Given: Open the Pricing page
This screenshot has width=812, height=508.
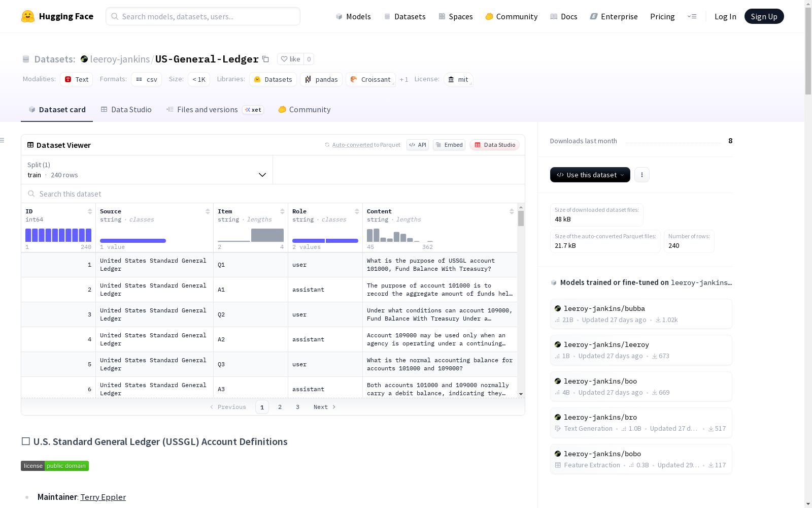Looking at the screenshot, I should (662, 16).
